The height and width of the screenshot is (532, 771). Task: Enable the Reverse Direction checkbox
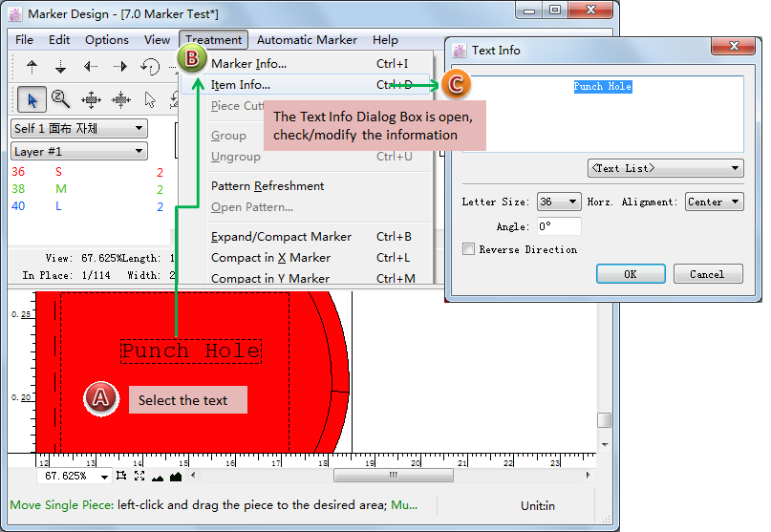point(468,249)
